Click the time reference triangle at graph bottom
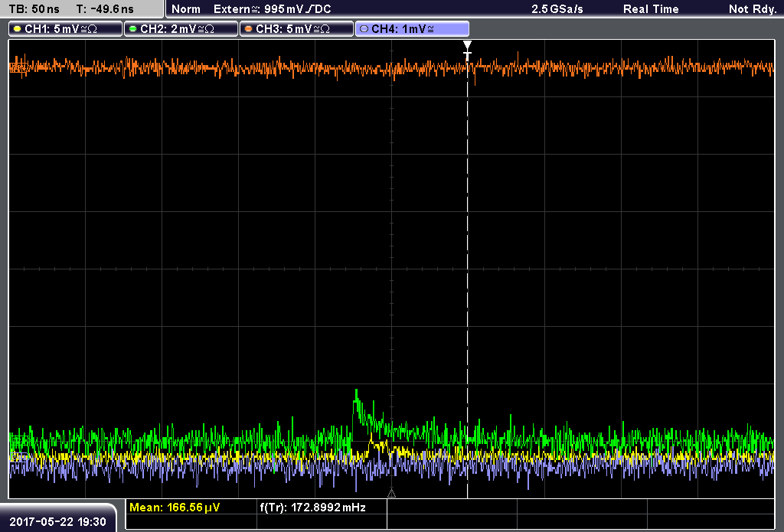 click(x=391, y=494)
